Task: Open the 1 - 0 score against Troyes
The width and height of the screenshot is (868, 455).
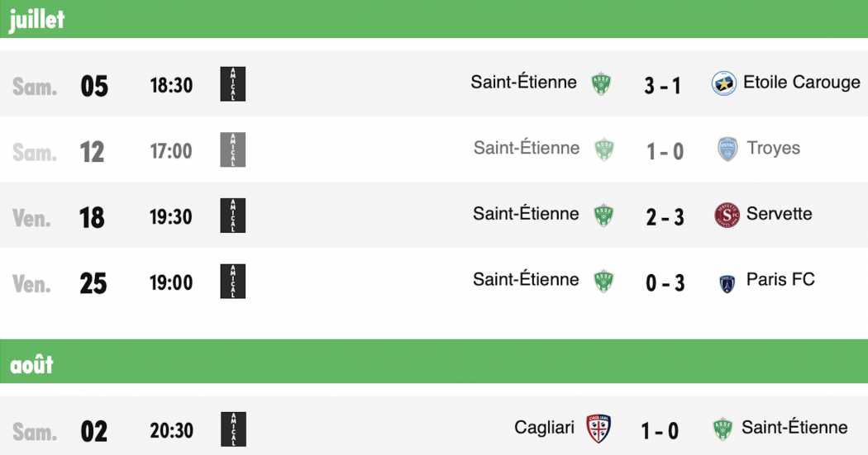Action: click(x=665, y=151)
